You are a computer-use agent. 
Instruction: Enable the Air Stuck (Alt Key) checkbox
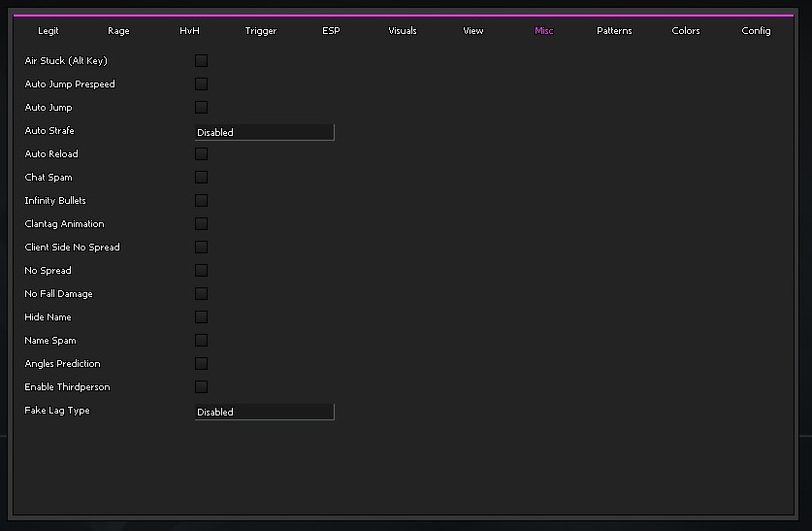pyautogui.click(x=201, y=61)
